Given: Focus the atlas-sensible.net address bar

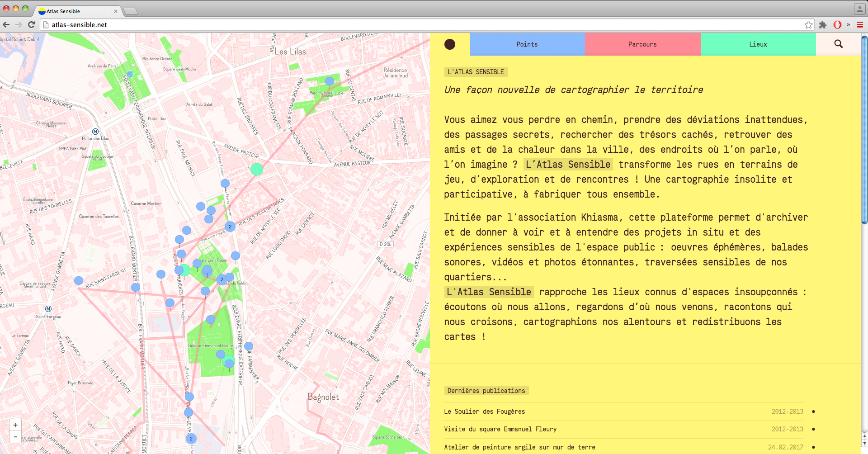Looking at the screenshot, I should tap(425, 25).
